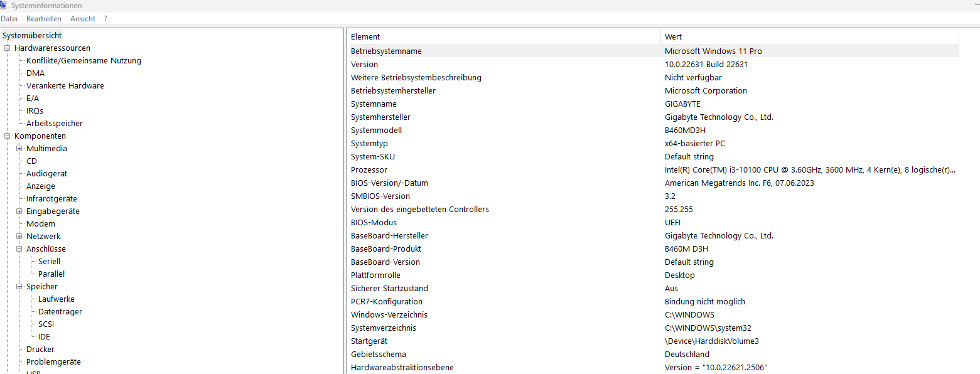The height and width of the screenshot is (374, 980).
Task: Open the Ansicht menu
Action: [x=83, y=19]
